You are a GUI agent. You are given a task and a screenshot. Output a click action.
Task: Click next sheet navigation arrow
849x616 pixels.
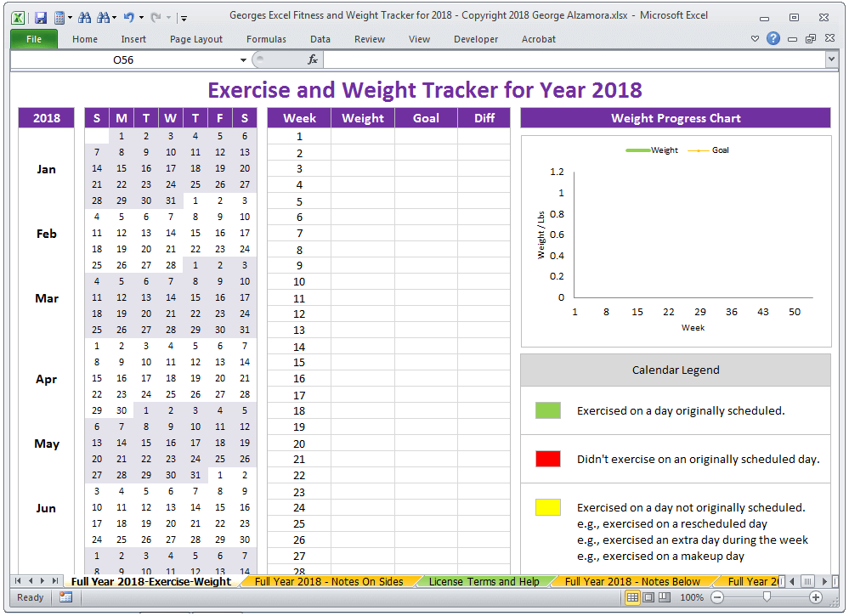coord(42,581)
